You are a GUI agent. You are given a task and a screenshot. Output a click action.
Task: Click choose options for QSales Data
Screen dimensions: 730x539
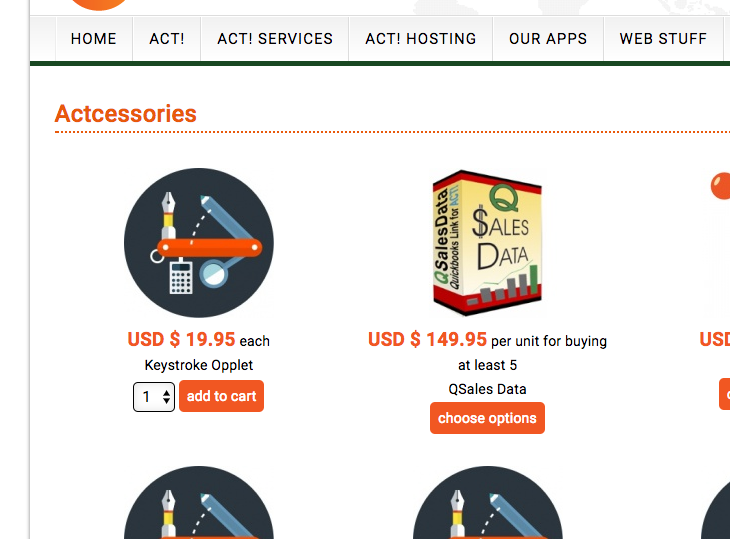pyautogui.click(x=487, y=418)
